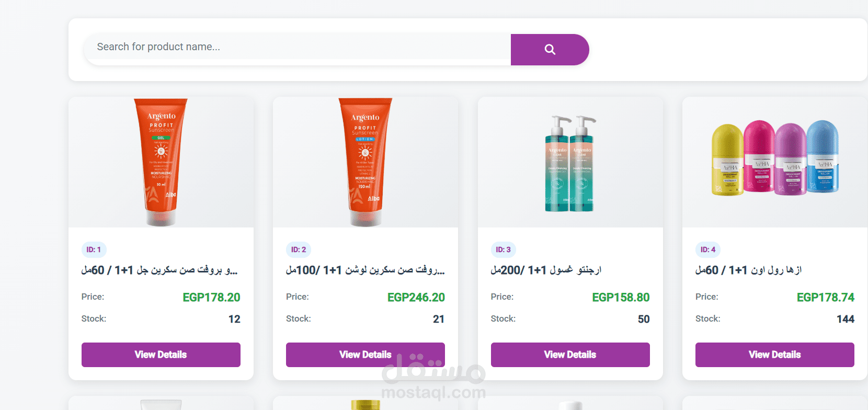Click the green price EGP246.20
The height and width of the screenshot is (410, 868).
[x=416, y=297]
